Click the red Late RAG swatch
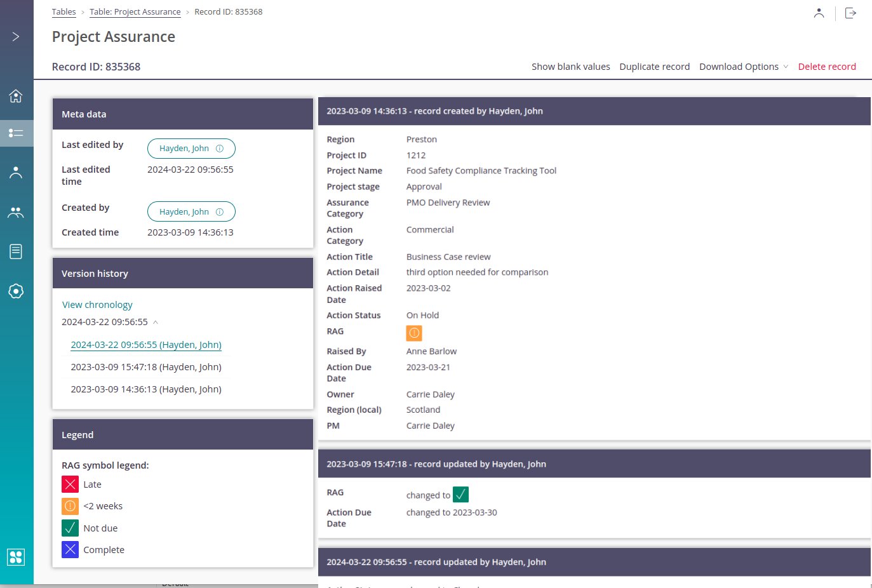 coord(70,484)
